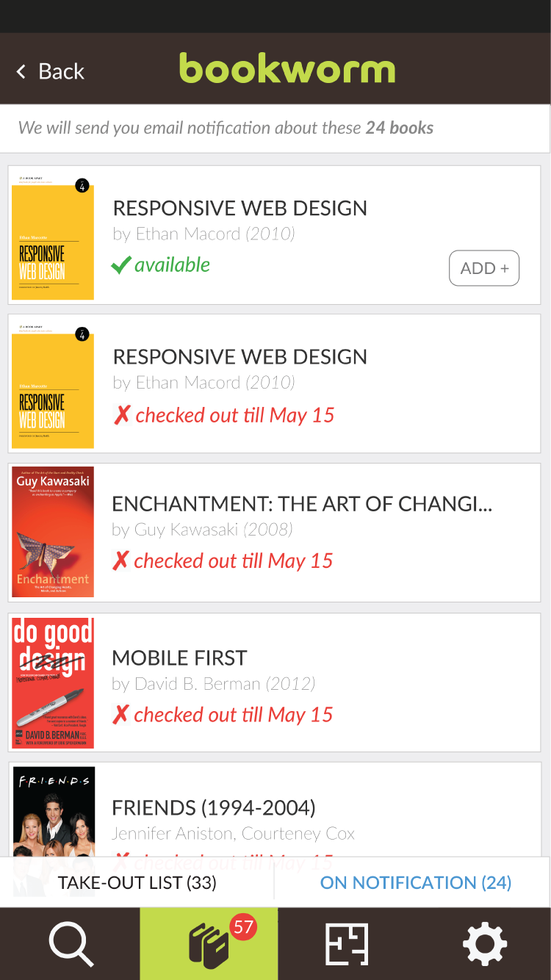
Task: Select ON NOTIFICATION (24) tab
Action: (416, 882)
